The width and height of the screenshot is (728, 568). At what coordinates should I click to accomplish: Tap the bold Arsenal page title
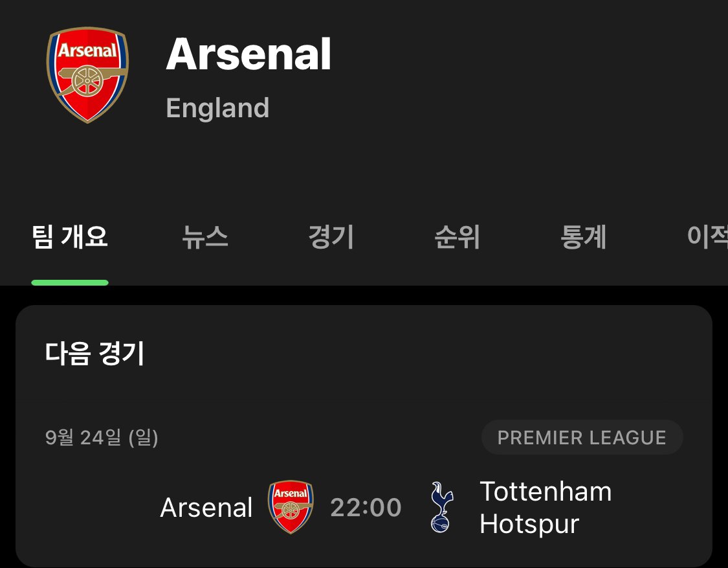tap(248, 54)
